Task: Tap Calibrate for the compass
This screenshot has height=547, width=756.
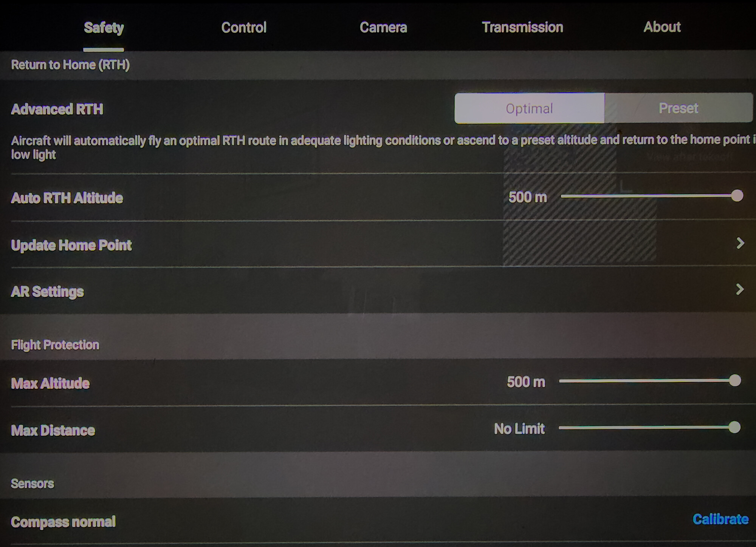Action: point(720,519)
